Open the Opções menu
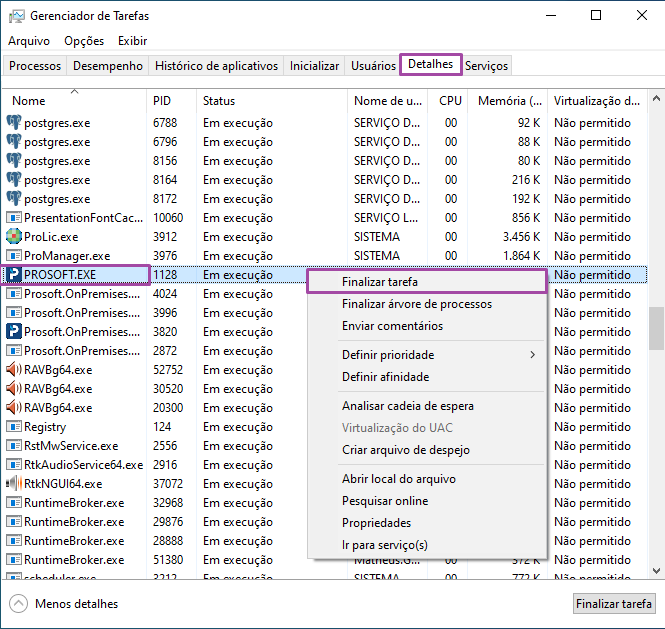Screen dimensions: 665x629 click(x=84, y=41)
